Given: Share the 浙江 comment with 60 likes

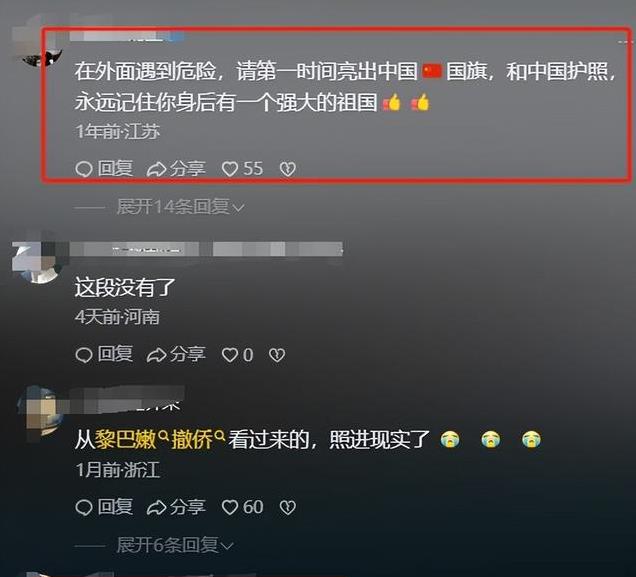Looking at the screenshot, I should tap(176, 507).
